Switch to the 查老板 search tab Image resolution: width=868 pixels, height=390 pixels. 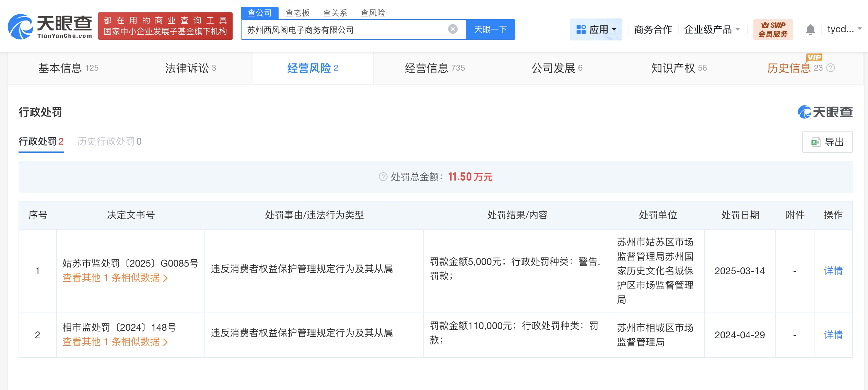coord(297,13)
